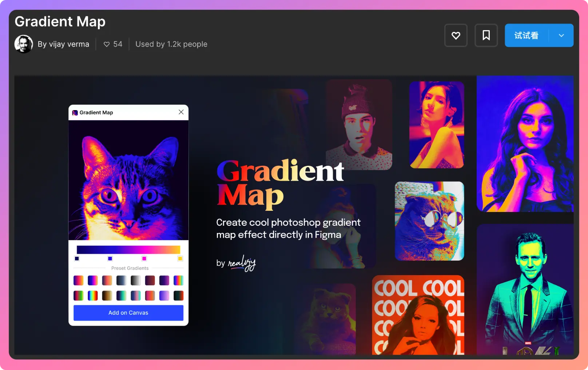Select the dark navy gradient stop

(77, 258)
